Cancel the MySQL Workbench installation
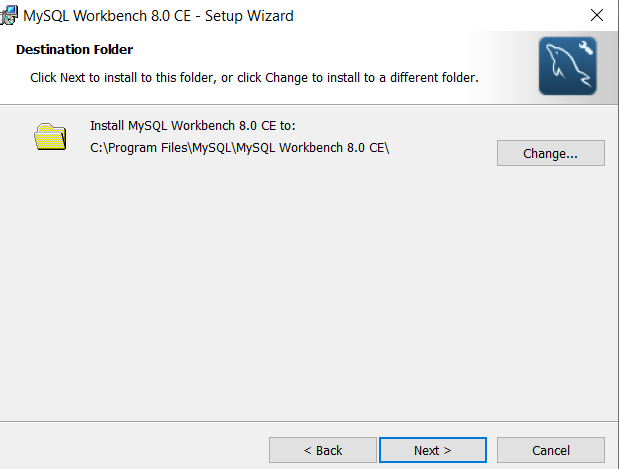This screenshot has height=469, width=619. (x=551, y=450)
